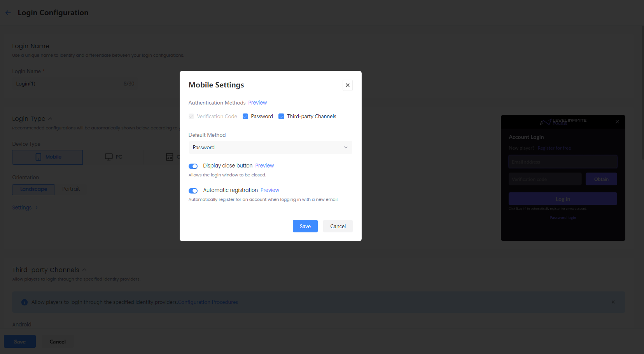
Task: Collapse the Third-party Channels section
Action: (84, 270)
